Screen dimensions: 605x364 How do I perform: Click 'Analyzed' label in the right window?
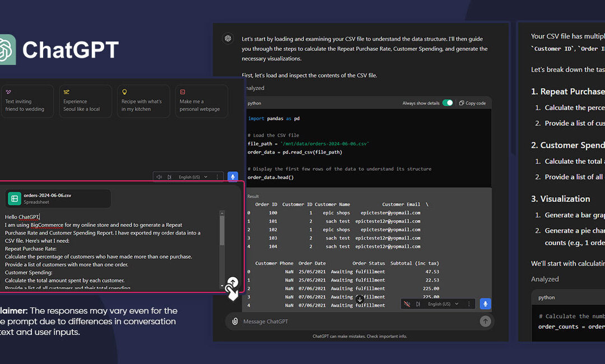(545, 279)
